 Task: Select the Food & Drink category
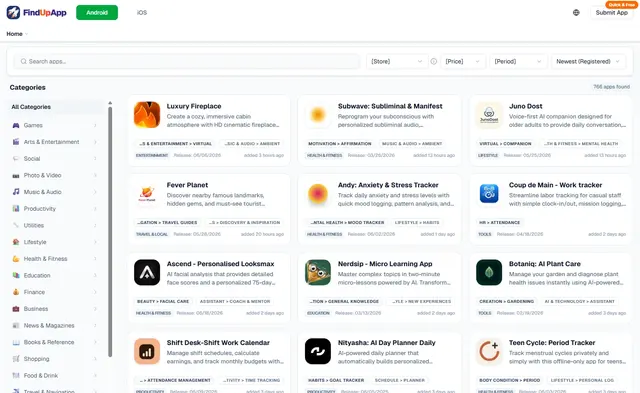(56, 375)
